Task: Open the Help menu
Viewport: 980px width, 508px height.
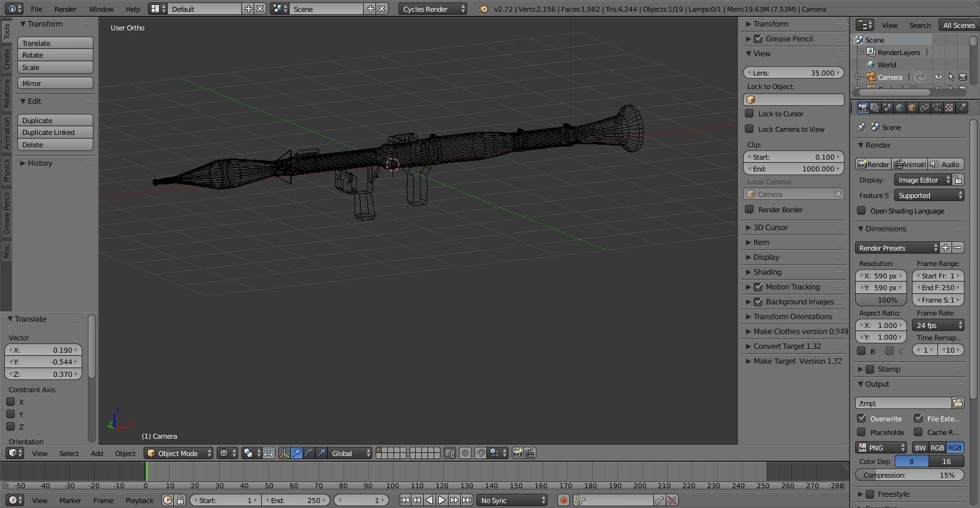Action: coord(132,9)
